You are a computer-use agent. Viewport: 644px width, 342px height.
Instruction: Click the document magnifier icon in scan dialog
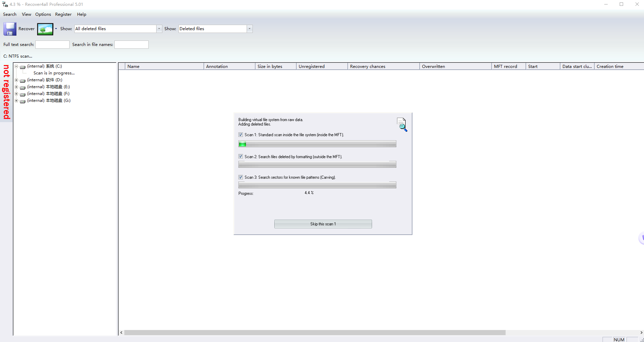tap(402, 125)
